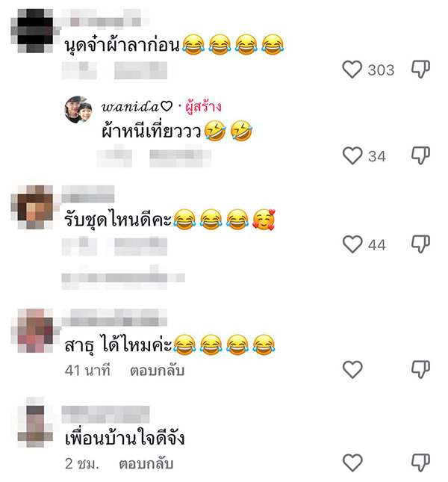Like wanida's reply with 34 likes
The image size is (448, 482).
(352, 156)
